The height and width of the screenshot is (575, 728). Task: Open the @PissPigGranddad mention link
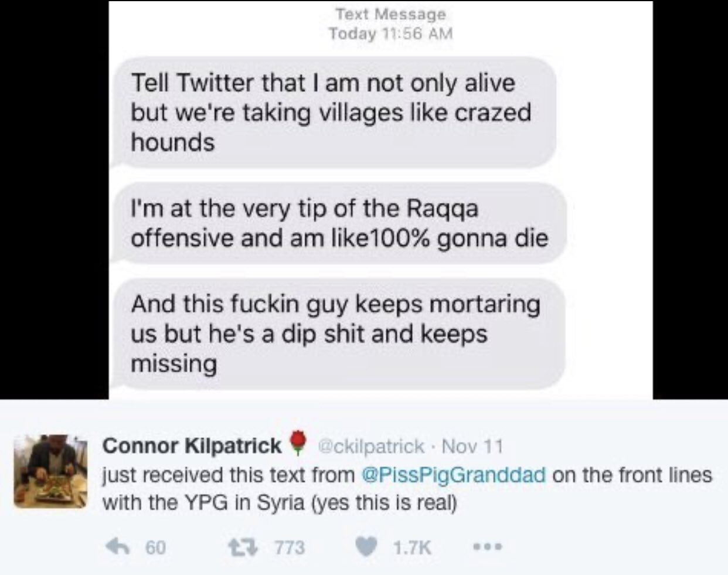(454, 474)
